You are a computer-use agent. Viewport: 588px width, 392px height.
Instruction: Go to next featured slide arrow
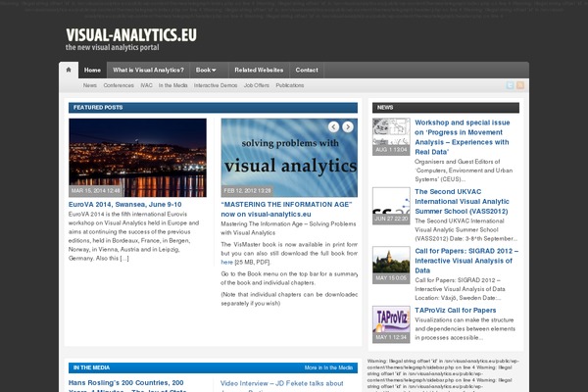click(x=348, y=127)
